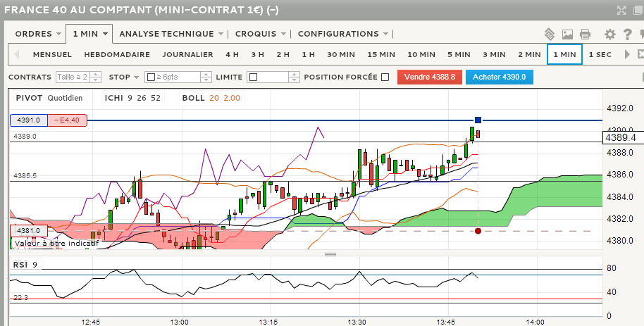The height and width of the screenshot is (326, 644).
Task: Open BOLL 20 2.00 indicator settings
Action: click(211, 98)
